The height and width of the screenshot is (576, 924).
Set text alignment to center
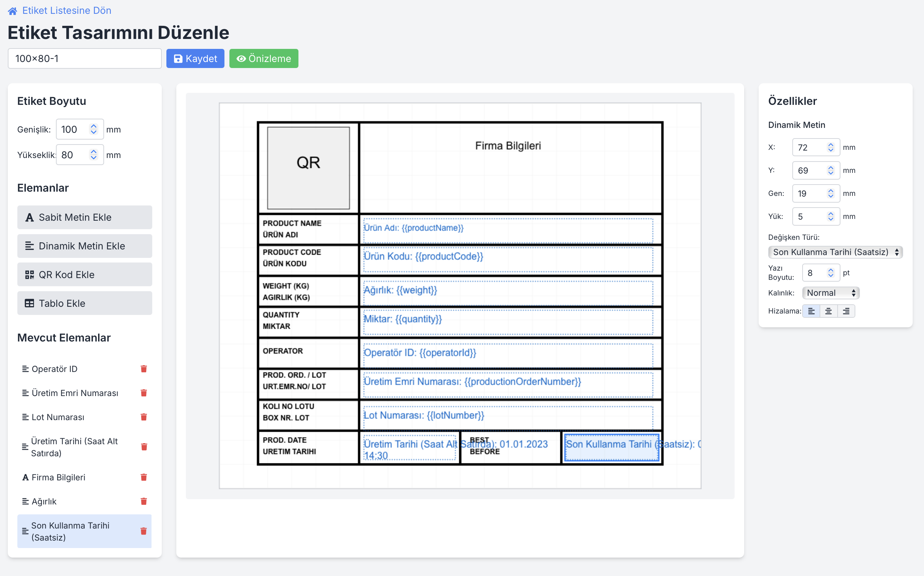[828, 311]
